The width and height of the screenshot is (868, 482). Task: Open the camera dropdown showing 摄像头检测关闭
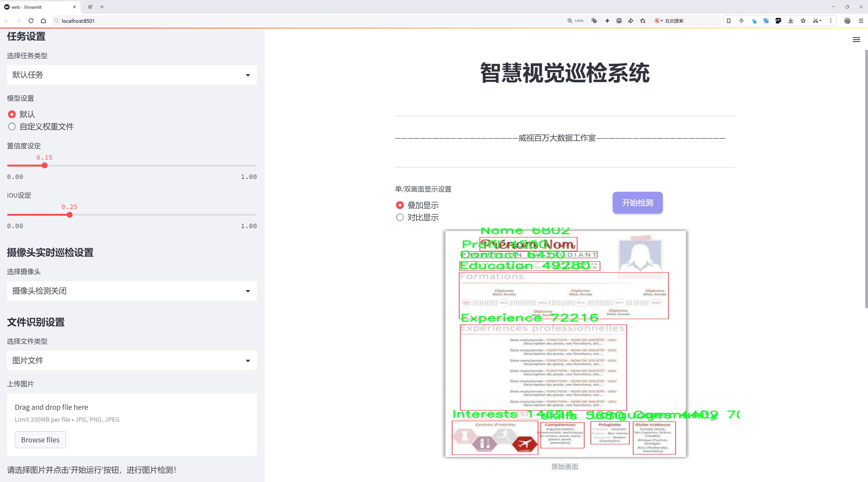click(x=132, y=291)
